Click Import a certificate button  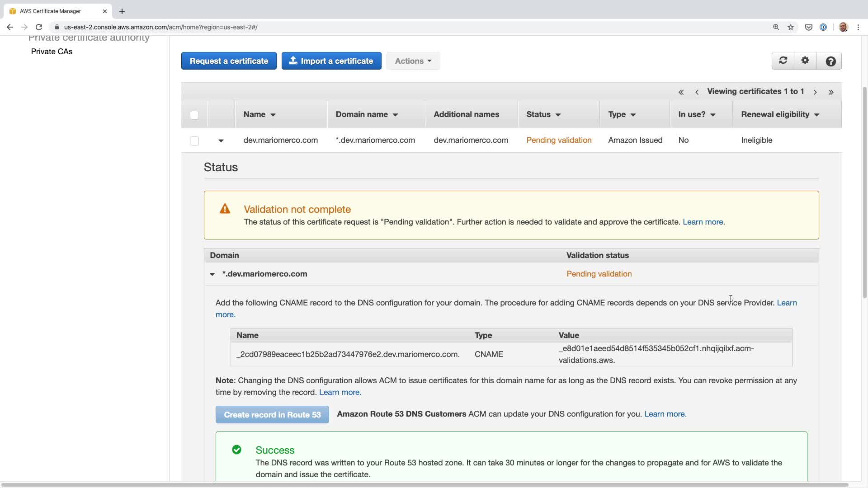point(331,61)
